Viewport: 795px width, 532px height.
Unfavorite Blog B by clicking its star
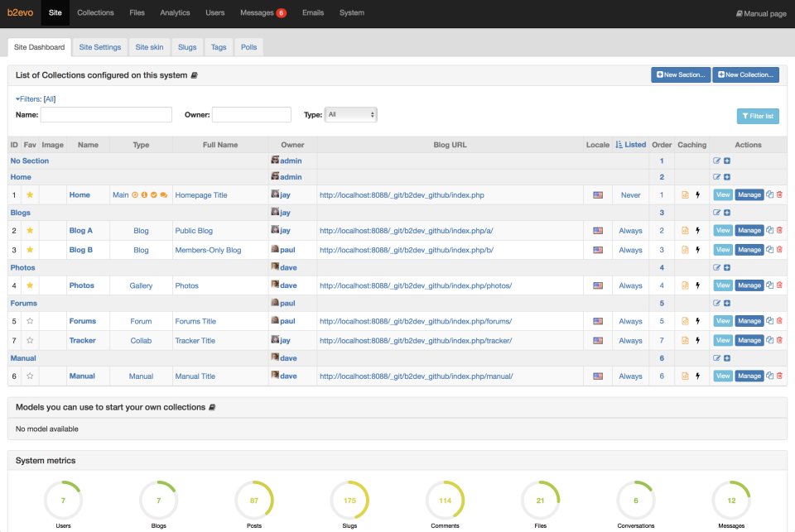pos(30,250)
